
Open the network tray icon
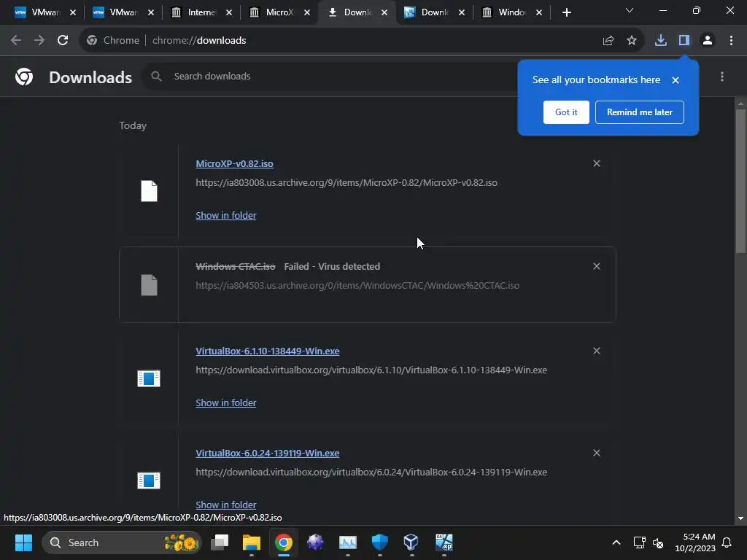coord(639,542)
